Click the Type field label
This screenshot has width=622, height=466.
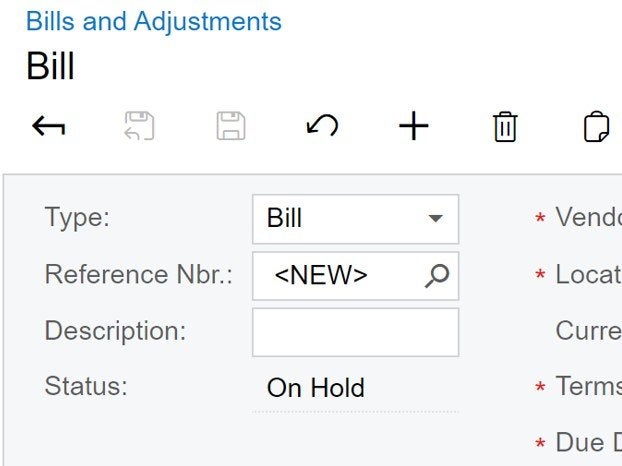(x=77, y=217)
